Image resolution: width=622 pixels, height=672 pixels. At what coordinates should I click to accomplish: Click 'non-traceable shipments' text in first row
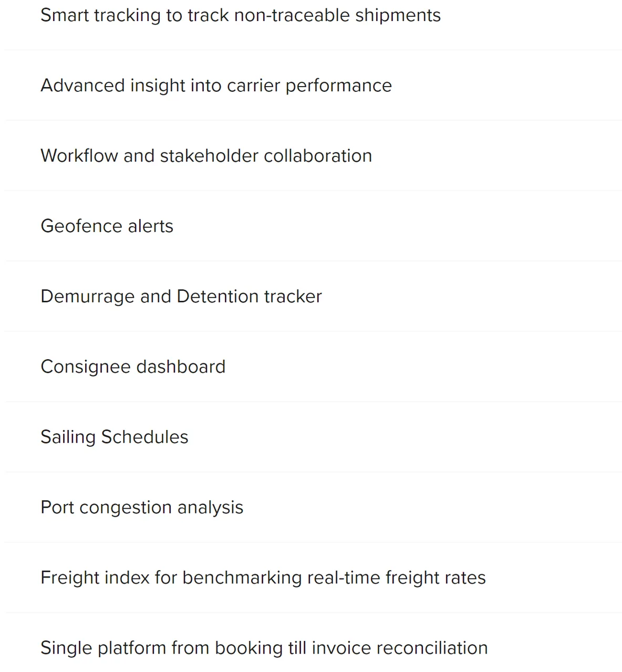337,15
